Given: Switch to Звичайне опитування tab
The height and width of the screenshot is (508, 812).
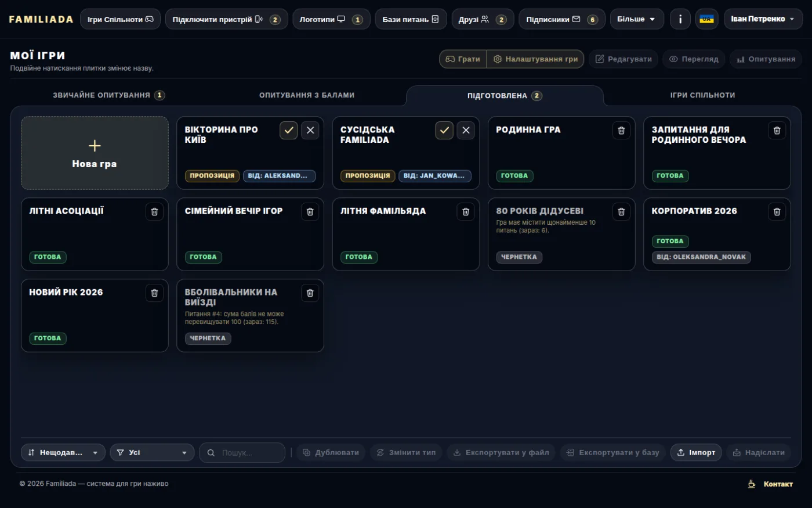Looking at the screenshot, I should pyautogui.click(x=109, y=95).
